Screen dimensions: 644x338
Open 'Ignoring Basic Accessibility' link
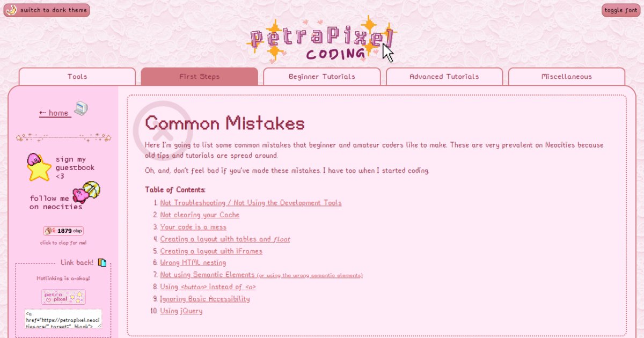point(205,299)
